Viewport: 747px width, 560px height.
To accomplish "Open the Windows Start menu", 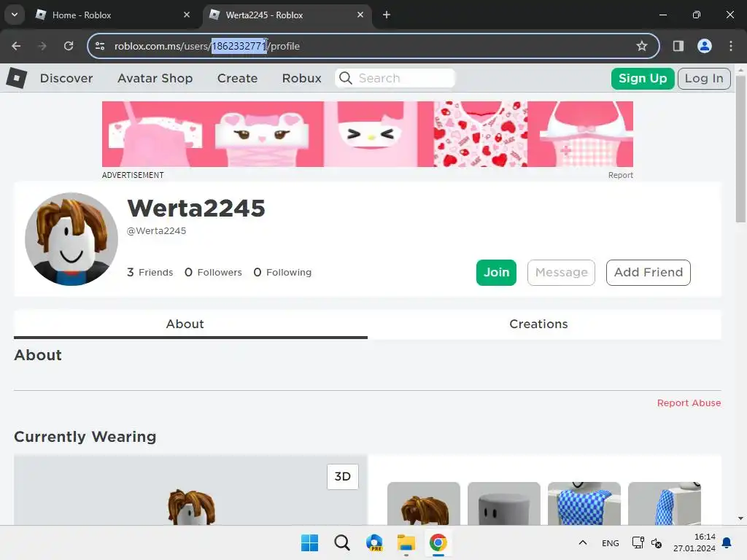I will pyautogui.click(x=309, y=542).
